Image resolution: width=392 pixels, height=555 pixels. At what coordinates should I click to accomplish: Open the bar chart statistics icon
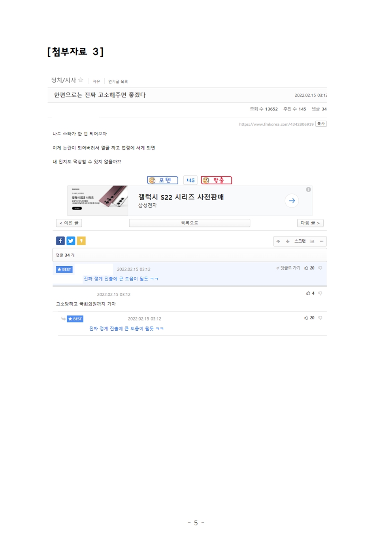(x=312, y=241)
